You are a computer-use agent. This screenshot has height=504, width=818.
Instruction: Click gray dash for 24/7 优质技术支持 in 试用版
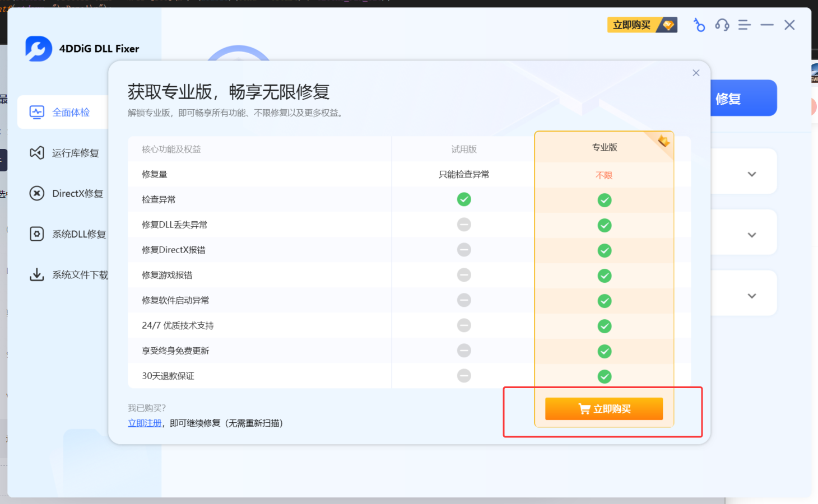coord(464,325)
